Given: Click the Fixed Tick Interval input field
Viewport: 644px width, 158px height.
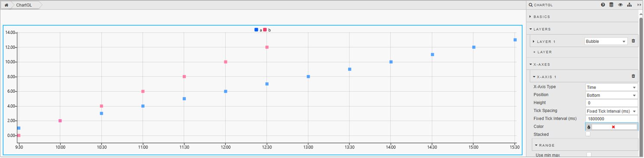Looking at the screenshot, I should (x=612, y=119).
